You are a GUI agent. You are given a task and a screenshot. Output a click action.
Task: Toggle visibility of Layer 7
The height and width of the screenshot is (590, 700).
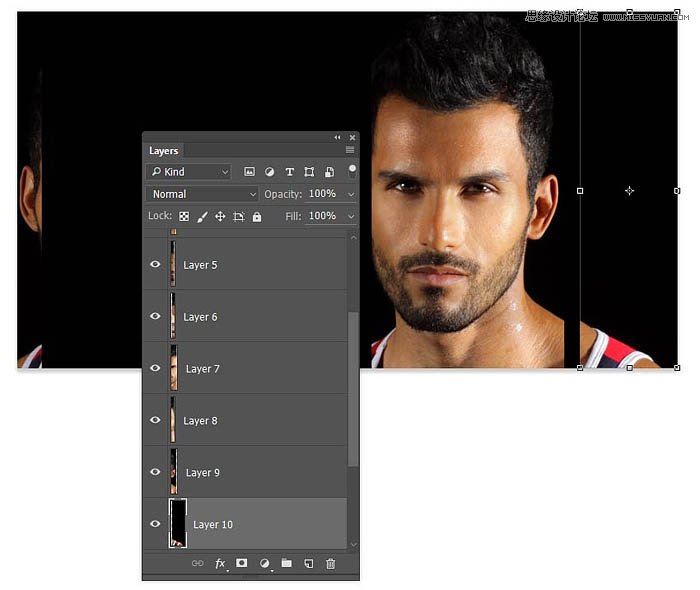click(x=155, y=369)
